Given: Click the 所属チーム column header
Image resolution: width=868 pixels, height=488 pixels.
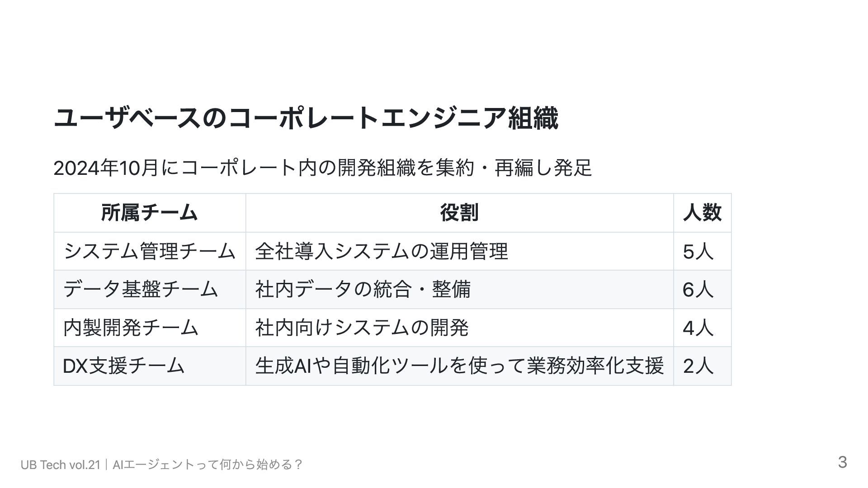Looking at the screenshot, I should tap(150, 213).
